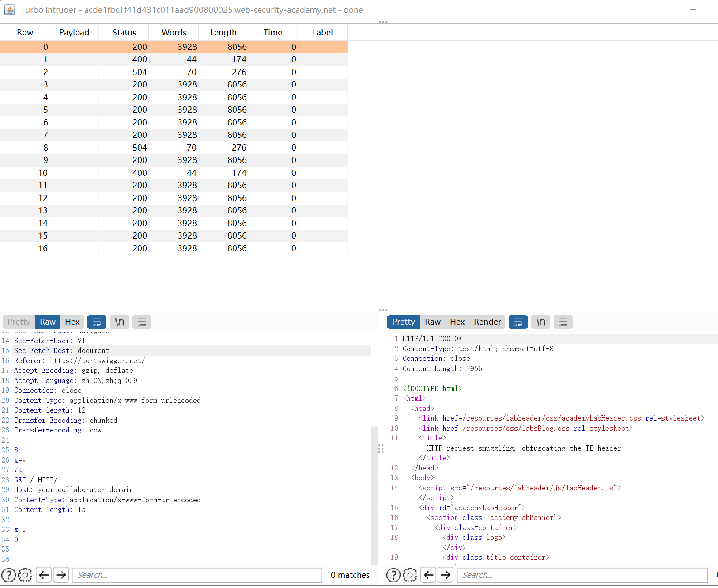Select response Hex tab
Viewport: 718px width, 588px height.
tap(457, 322)
